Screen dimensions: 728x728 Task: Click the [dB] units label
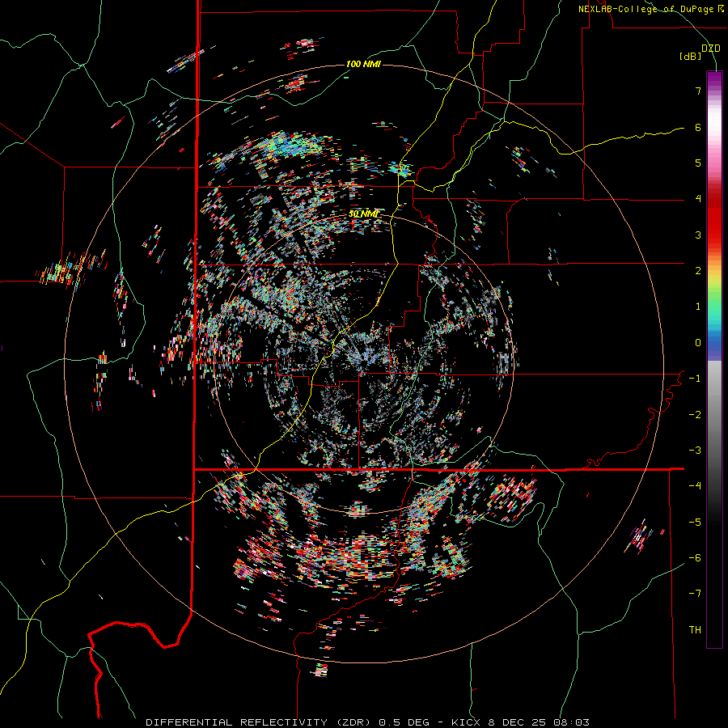pyautogui.click(x=691, y=57)
